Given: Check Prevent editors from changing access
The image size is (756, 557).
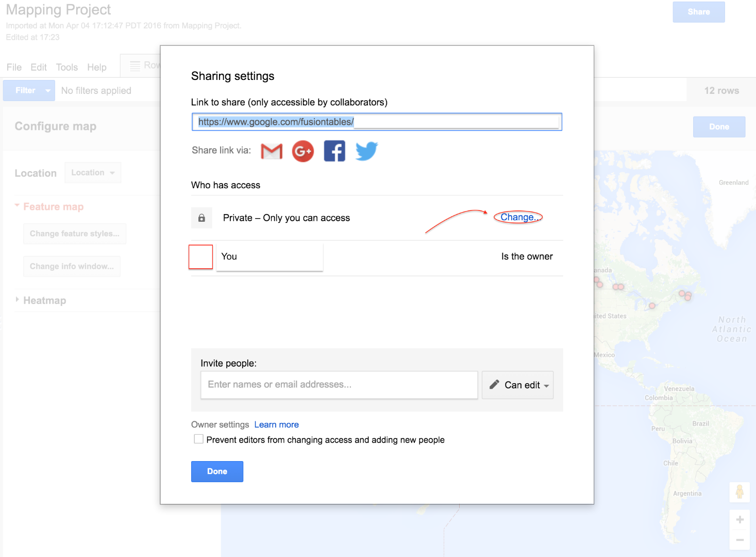Looking at the screenshot, I should (198, 439).
